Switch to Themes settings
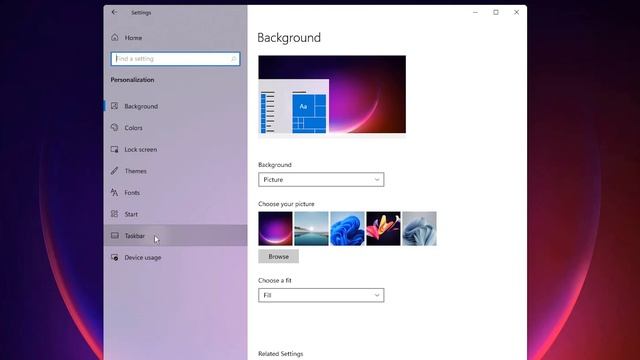 click(x=176, y=171)
